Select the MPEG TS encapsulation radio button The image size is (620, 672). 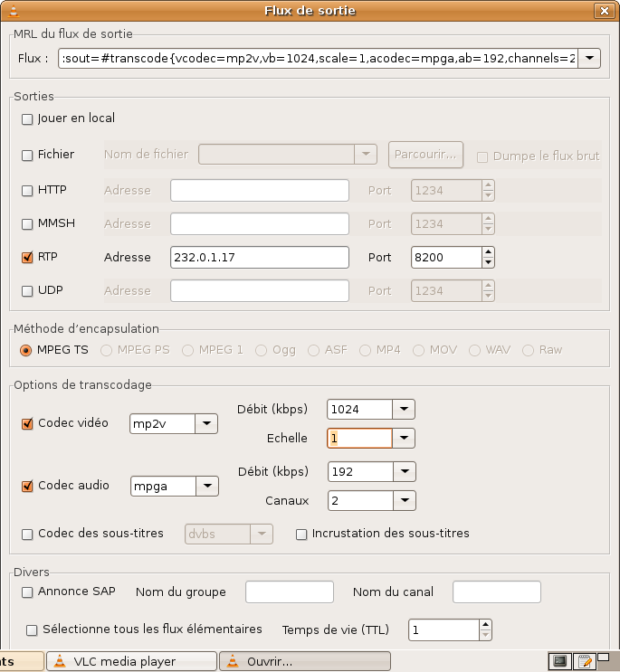click(25, 351)
